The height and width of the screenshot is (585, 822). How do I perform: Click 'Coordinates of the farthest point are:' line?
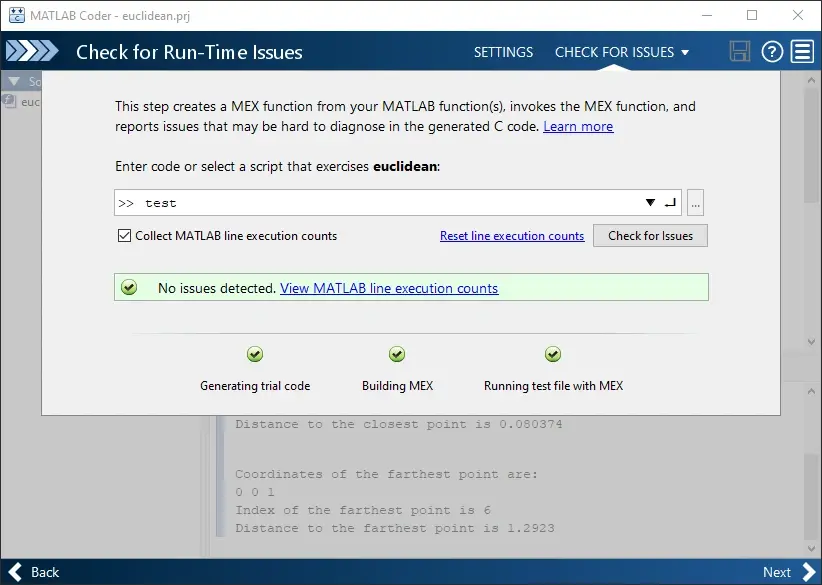tap(386, 474)
